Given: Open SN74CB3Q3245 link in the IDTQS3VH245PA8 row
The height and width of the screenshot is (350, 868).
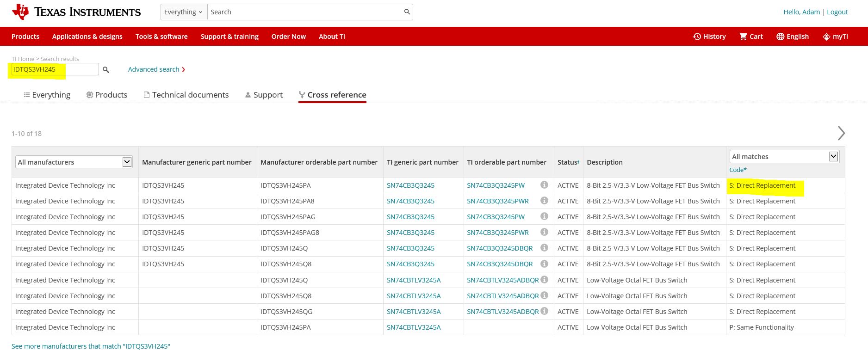Looking at the screenshot, I should [410, 201].
